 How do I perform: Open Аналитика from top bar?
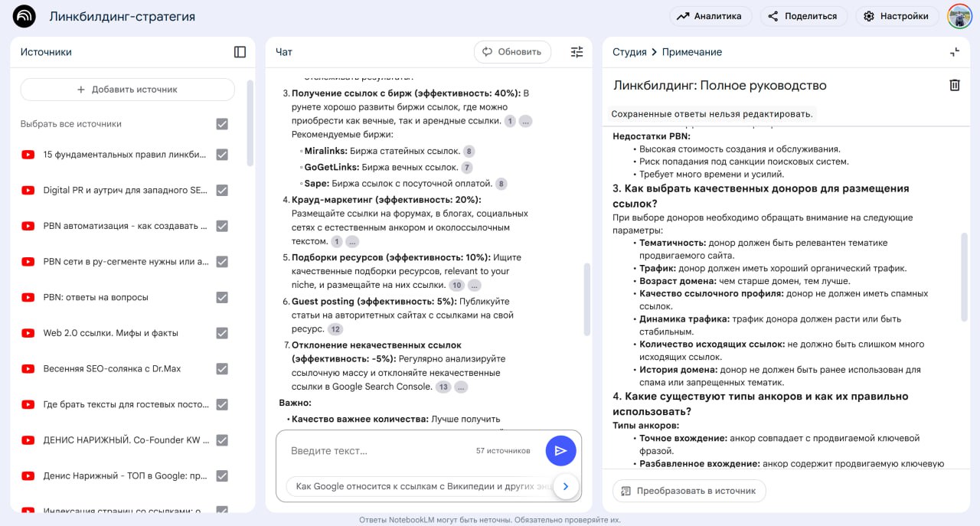click(x=710, y=16)
